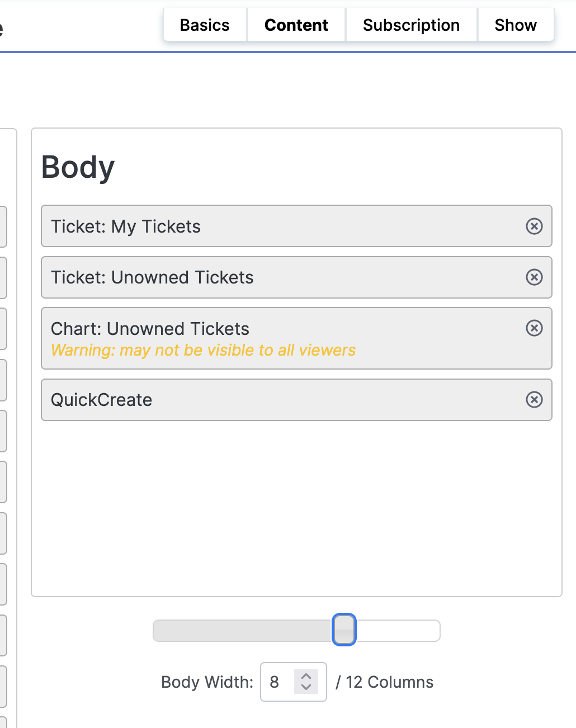Open the Show tab

point(516,25)
